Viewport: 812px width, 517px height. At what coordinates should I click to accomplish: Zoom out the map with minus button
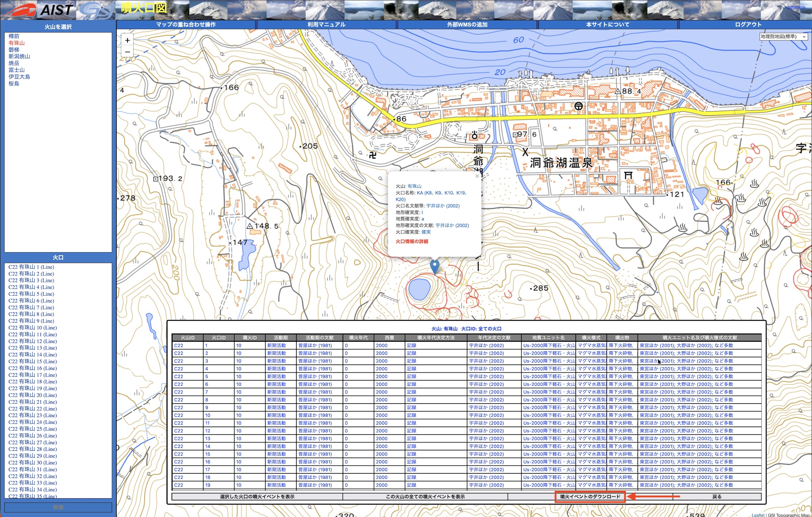tap(127, 52)
